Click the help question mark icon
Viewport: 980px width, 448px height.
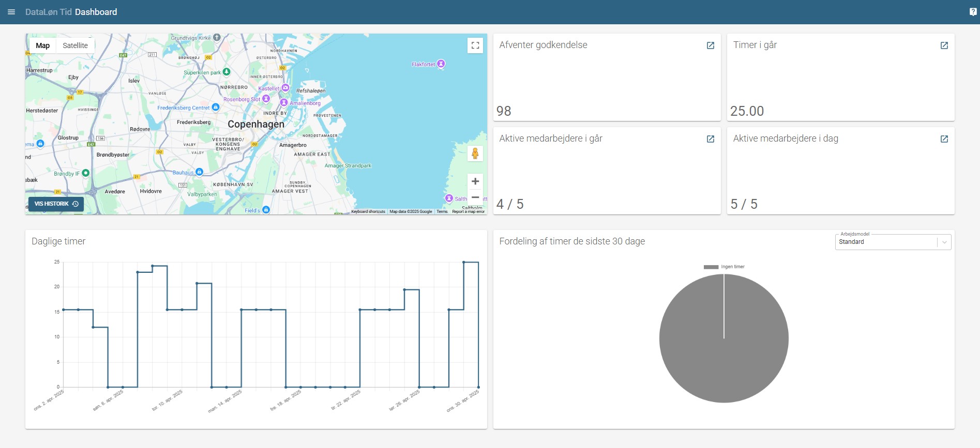[973, 12]
